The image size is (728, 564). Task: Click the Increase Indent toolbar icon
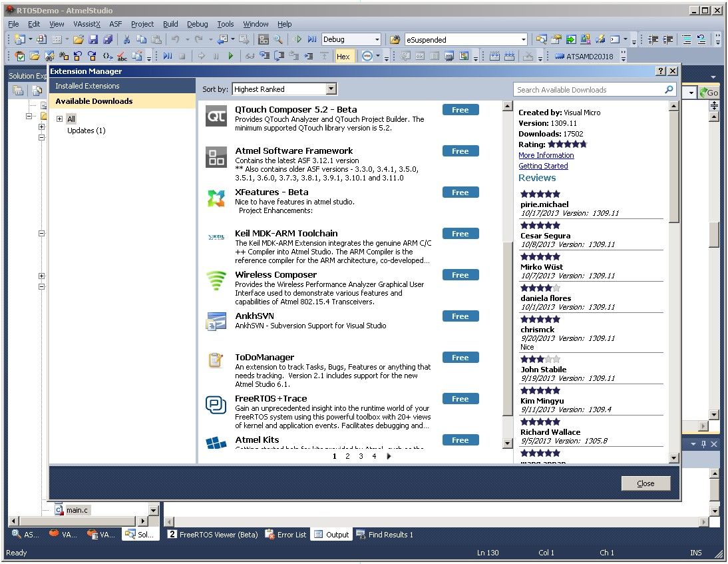point(668,40)
